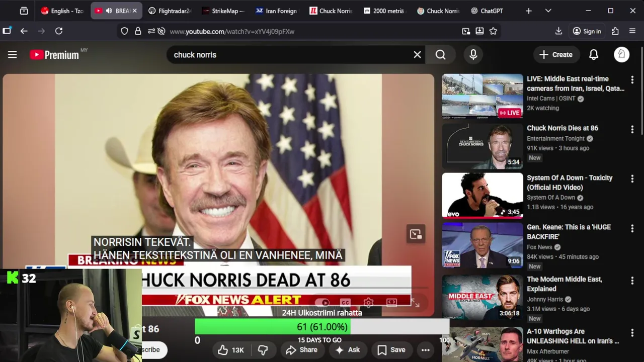Open the video player settings gear
The height and width of the screenshot is (362, 644).
tap(368, 303)
